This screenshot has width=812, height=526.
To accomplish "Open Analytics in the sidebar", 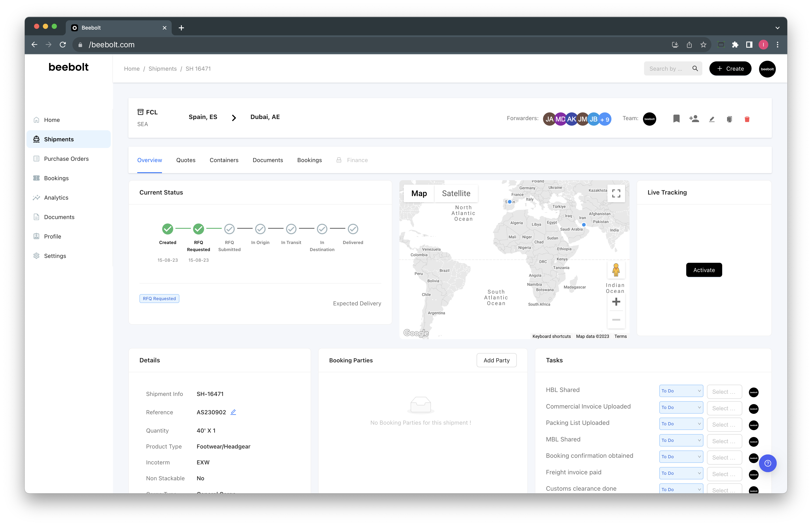I will [x=56, y=198].
